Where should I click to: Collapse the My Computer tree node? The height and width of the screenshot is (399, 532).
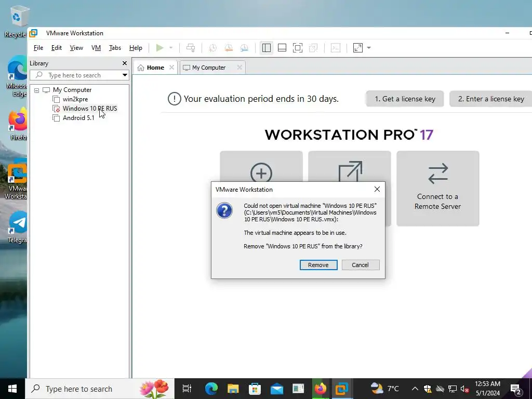click(37, 90)
